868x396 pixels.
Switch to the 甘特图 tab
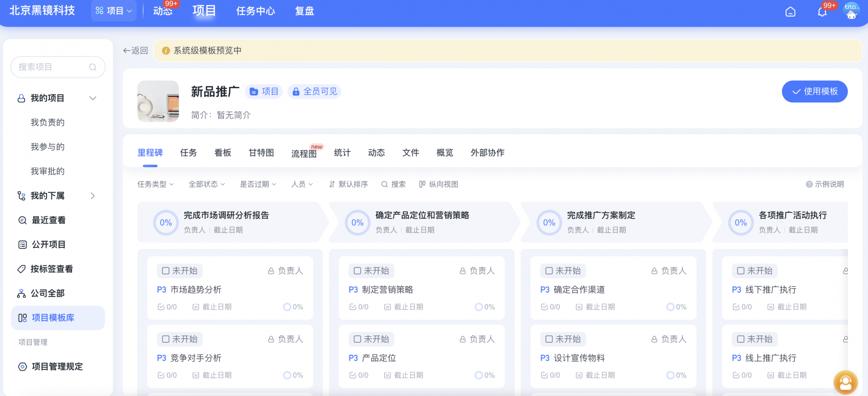click(x=261, y=153)
